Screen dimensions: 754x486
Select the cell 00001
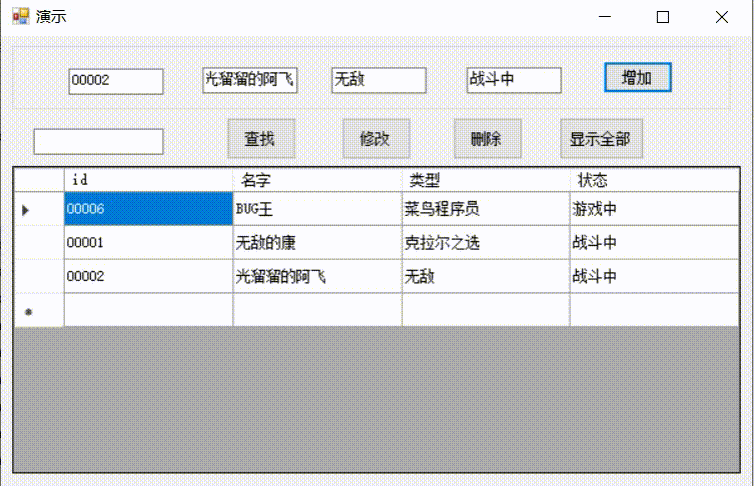[149, 242]
